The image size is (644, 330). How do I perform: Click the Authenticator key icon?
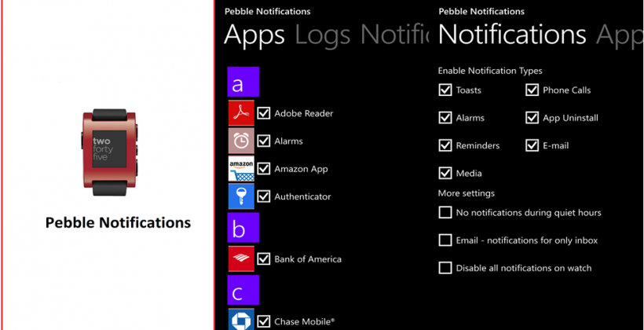pos(241,196)
